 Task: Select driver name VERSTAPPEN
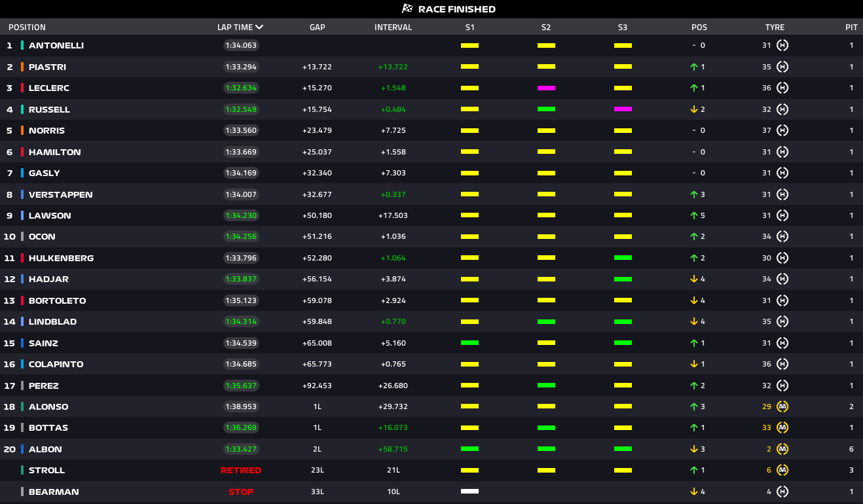coord(61,194)
